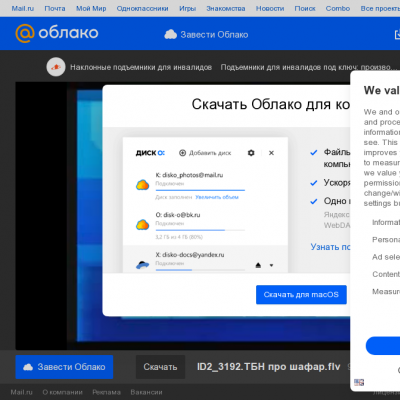400x400 pixels.
Task: Click the Диск-О: logo in preview
Action: [x=150, y=153]
